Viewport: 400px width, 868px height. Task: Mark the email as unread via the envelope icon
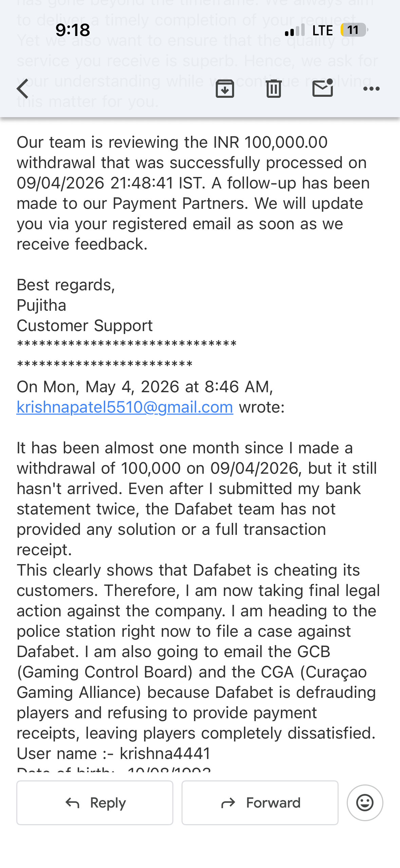(x=323, y=88)
